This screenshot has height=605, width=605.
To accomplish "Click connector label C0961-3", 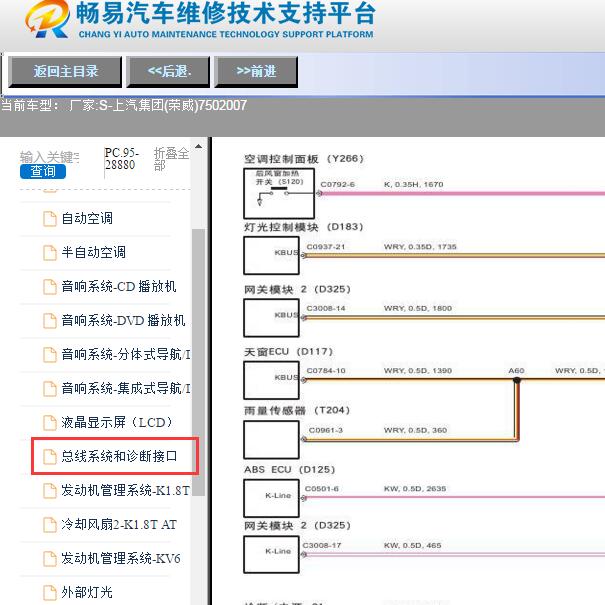I will point(326,430).
